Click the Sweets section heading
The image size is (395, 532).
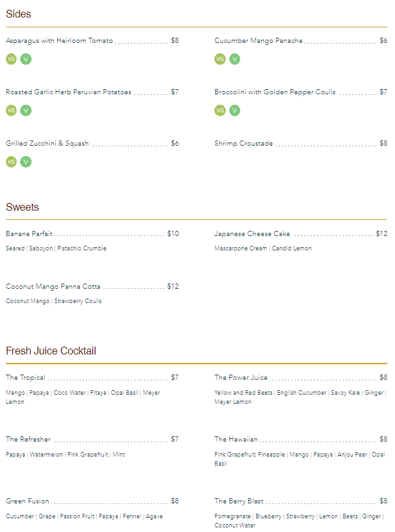pyautogui.click(x=22, y=207)
